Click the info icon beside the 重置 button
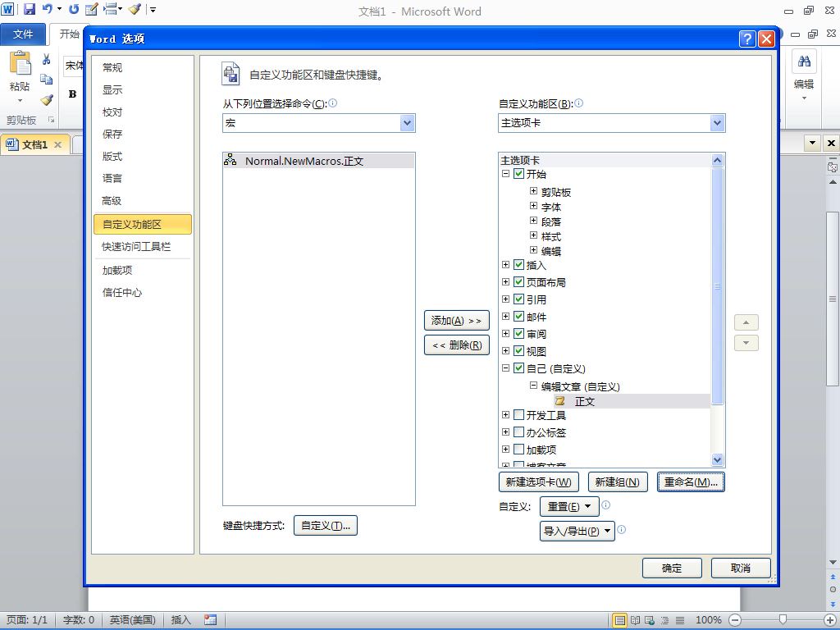The height and width of the screenshot is (630, 840). 606,504
